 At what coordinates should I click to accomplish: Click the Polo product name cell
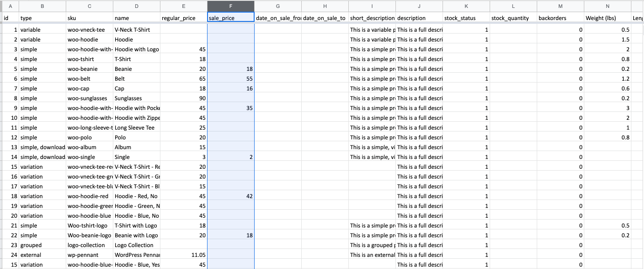coord(137,138)
